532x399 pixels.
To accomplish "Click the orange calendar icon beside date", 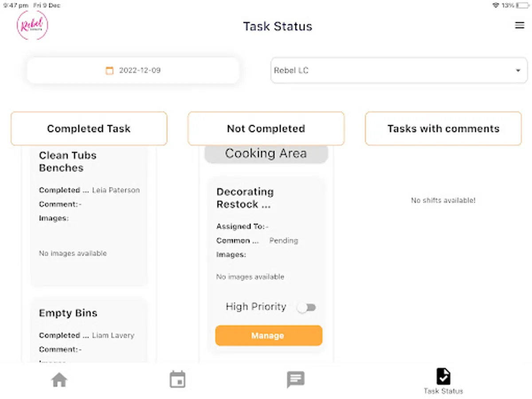I will pos(110,70).
